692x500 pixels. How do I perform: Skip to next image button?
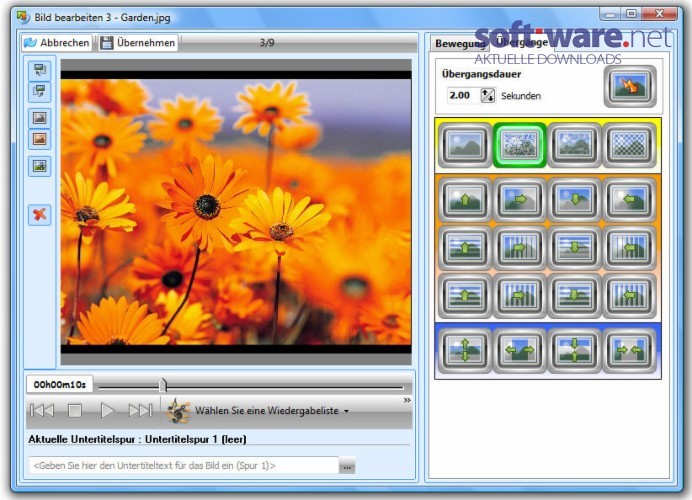pyautogui.click(x=140, y=411)
